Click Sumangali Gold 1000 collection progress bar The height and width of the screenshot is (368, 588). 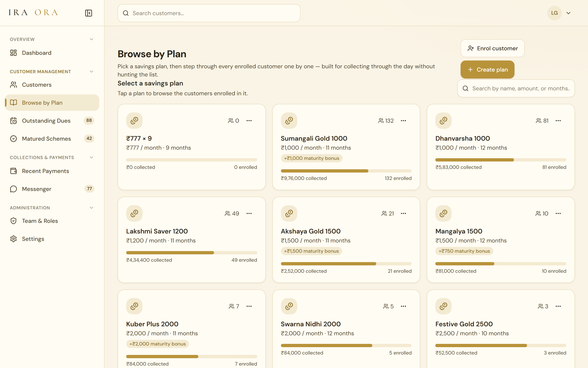(346, 171)
